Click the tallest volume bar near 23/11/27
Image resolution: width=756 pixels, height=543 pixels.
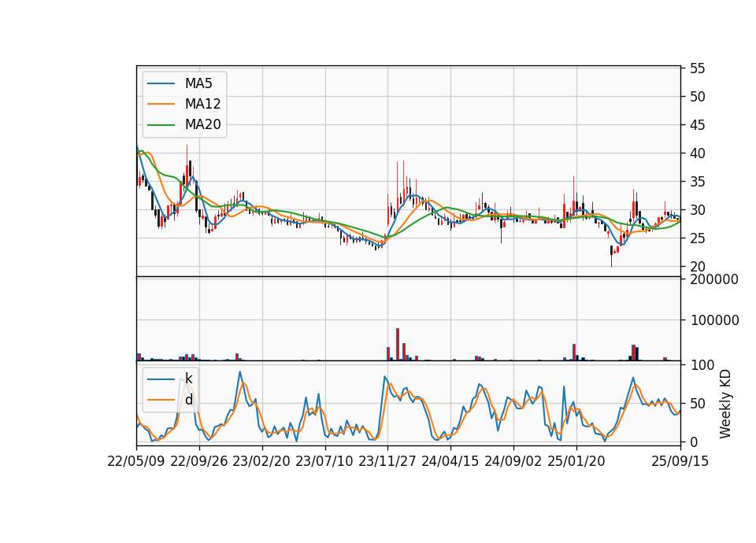click(398, 345)
